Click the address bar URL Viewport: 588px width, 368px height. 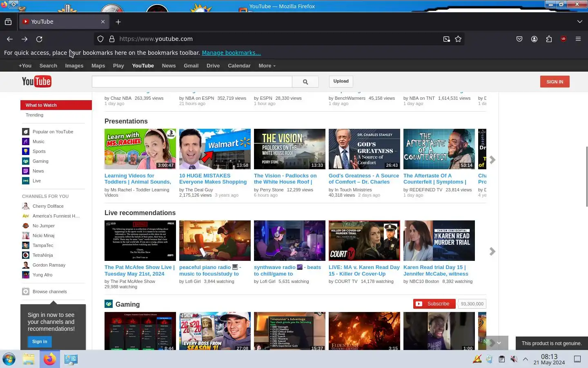(156, 39)
